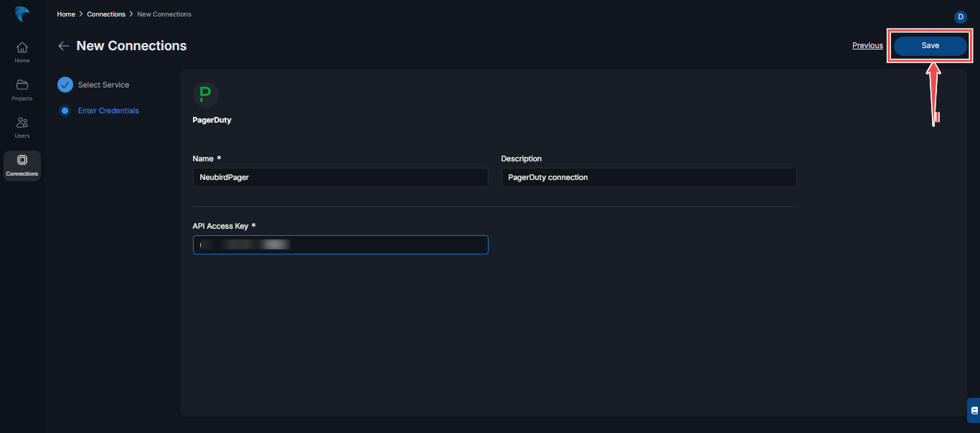Save the PagerDuty connection
Image resolution: width=980 pixels, height=433 pixels.
(930, 45)
